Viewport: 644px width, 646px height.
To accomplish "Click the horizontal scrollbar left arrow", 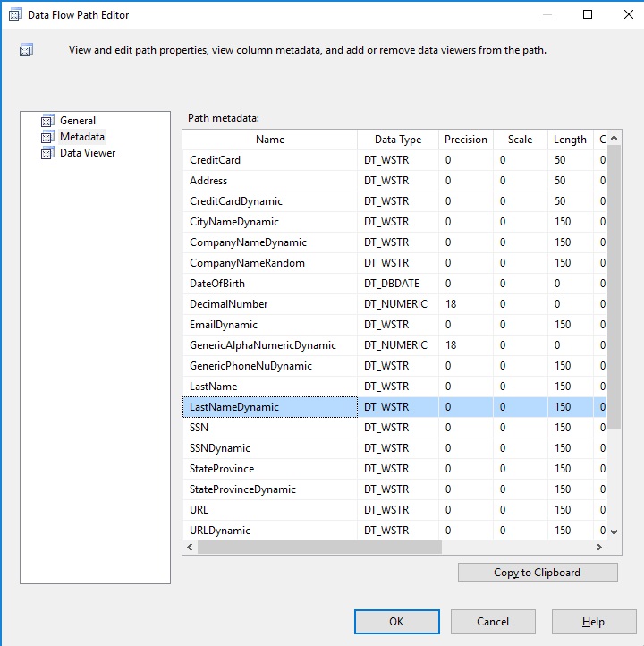I will coord(190,547).
